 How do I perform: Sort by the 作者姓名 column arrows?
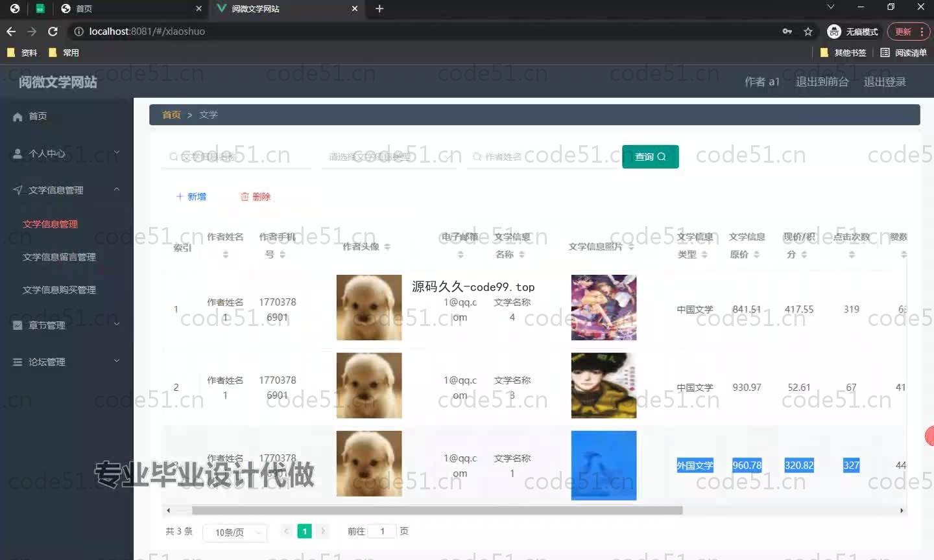pyautogui.click(x=226, y=255)
